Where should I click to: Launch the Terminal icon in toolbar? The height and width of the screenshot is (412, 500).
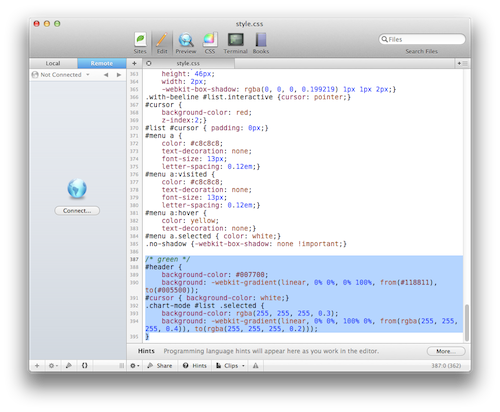coord(235,40)
